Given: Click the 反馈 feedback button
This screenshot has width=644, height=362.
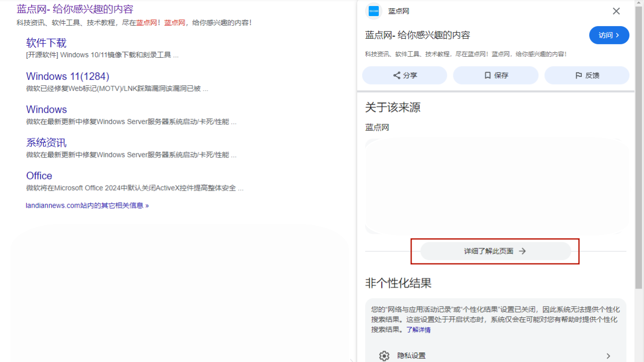Looking at the screenshot, I should click(x=587, y=75).
